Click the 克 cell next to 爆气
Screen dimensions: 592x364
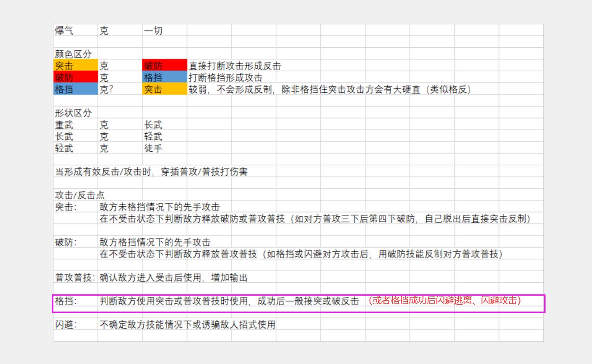[x=120, y=30]
